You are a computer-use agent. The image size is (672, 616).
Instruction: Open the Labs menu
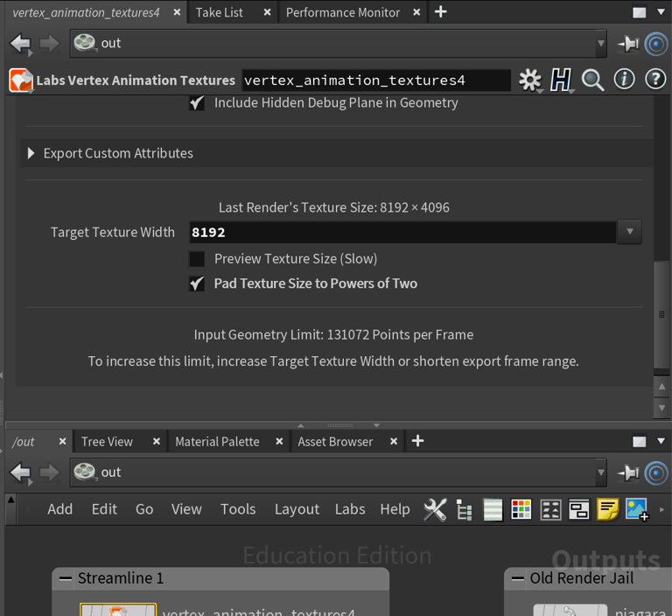(350, 509)
